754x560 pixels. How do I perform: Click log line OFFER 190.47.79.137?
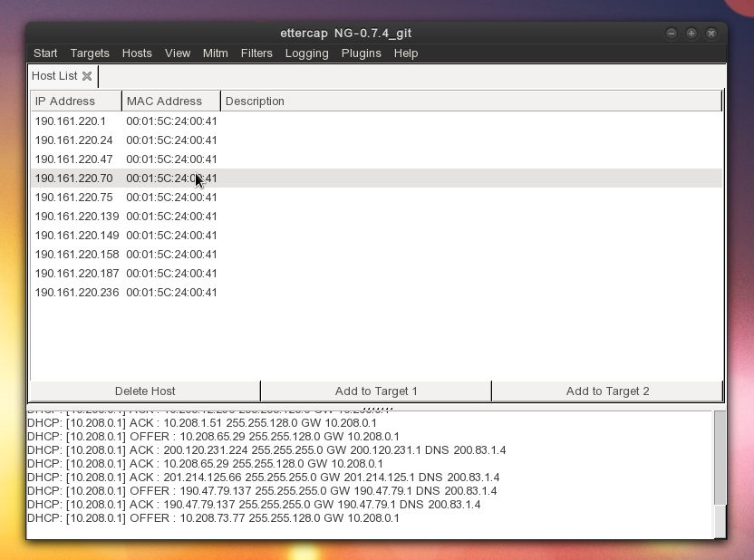pyautogui.click(x=262, y=491)
